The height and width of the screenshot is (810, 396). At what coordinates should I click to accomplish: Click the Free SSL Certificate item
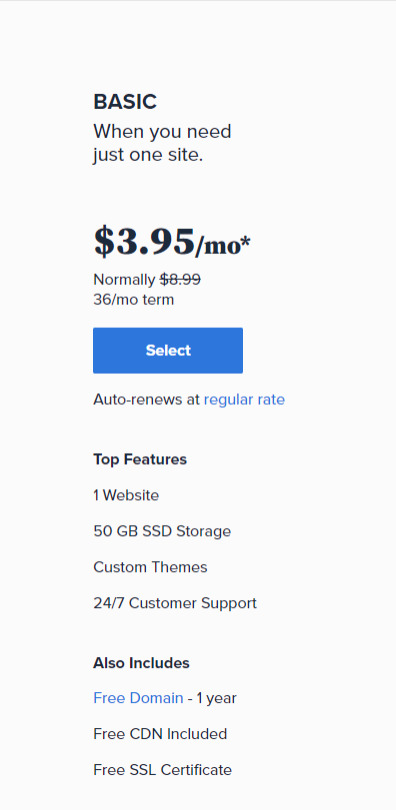click(163, 770)
